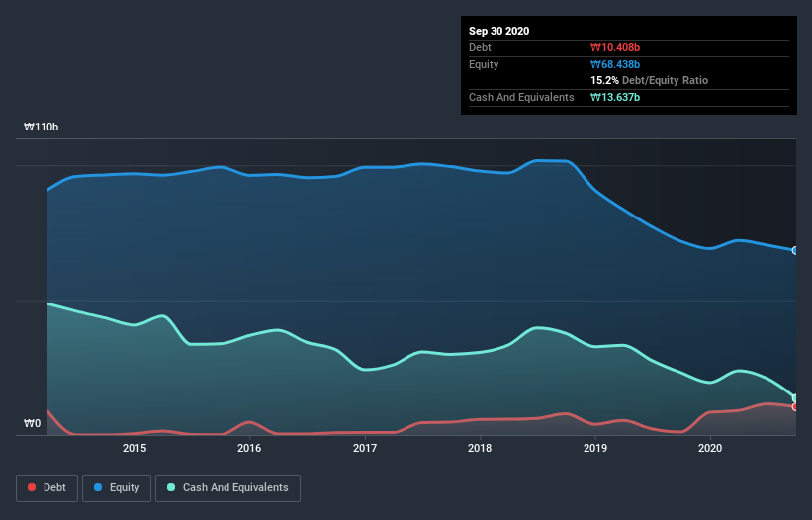Click the blue Equity legend dot
Screen dimensions: 812x520
(x=98, y=487)
